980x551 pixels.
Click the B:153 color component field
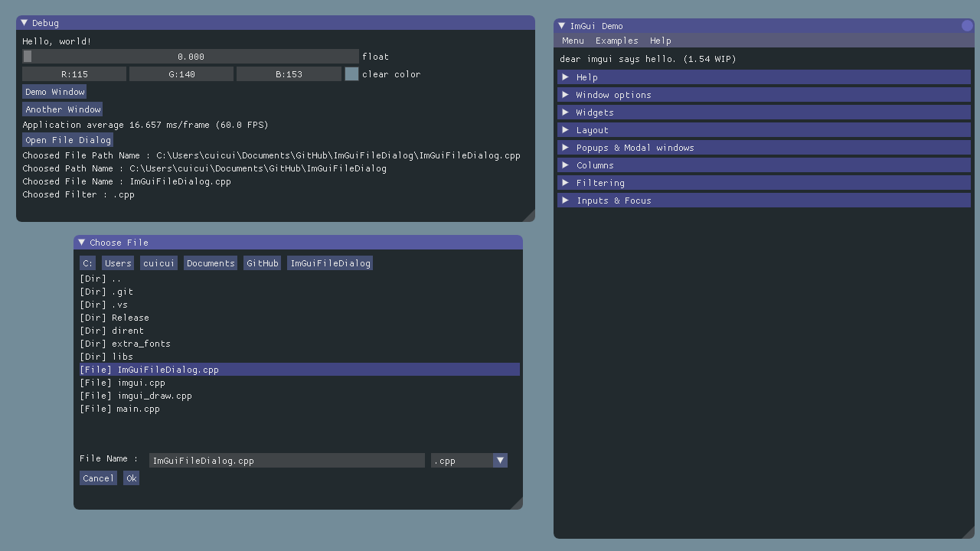289,74
